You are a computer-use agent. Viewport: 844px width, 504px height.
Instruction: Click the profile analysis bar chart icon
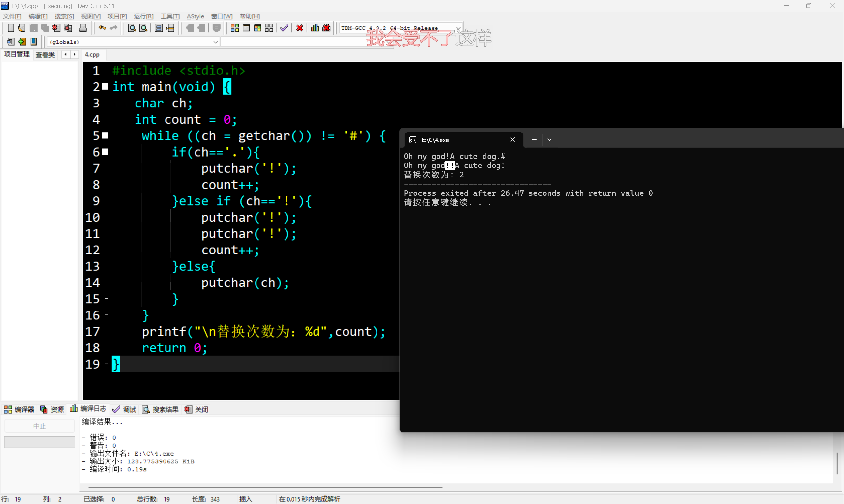[x=315, y=28]
